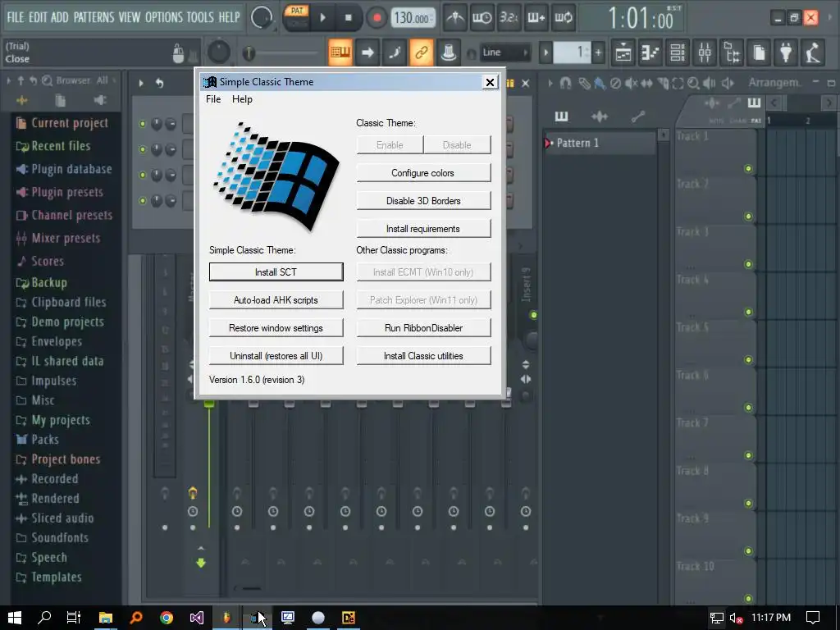
Task: Click Run RibbonDisabler button
Action: (423, 328)
